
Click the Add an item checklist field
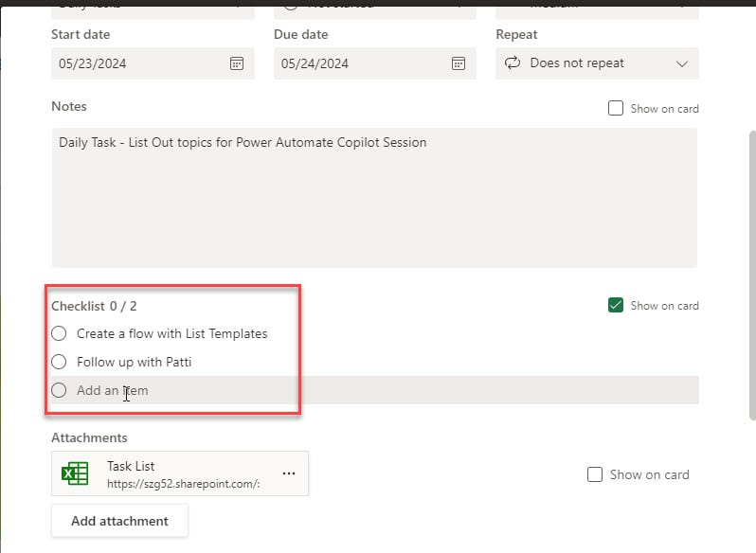374,390
